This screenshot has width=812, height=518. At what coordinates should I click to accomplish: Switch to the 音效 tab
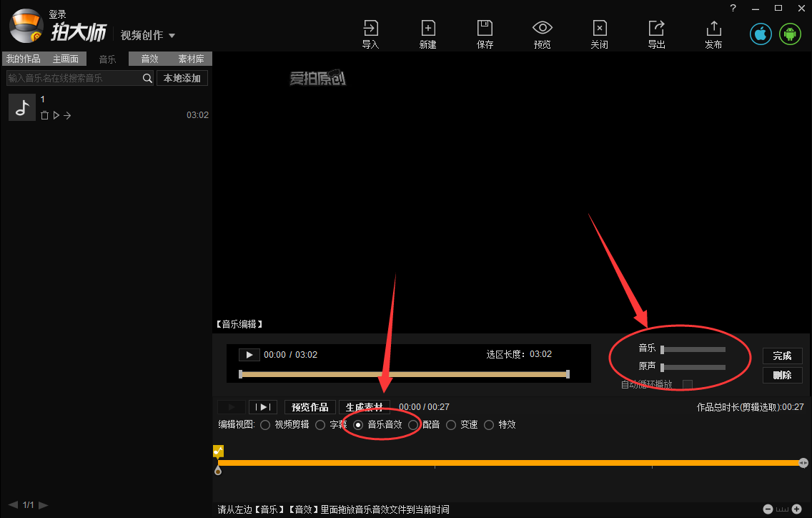(x=149, y=59)
